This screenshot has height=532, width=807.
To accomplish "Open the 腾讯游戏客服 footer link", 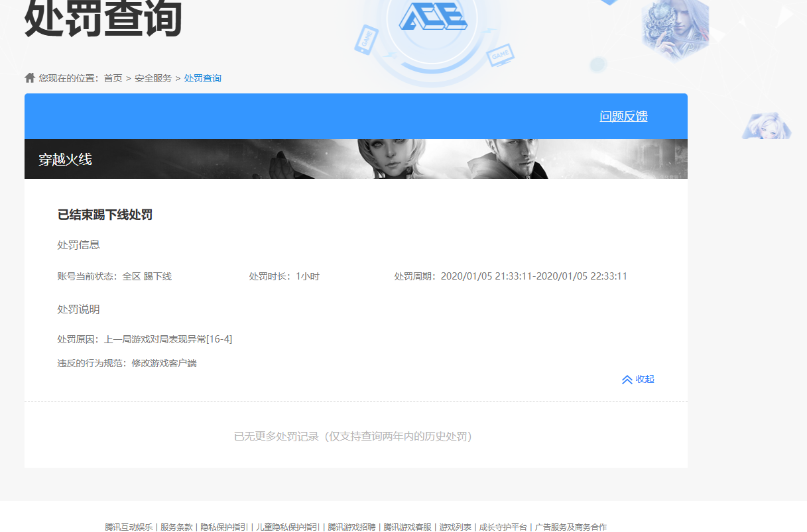I will point(407,527).
